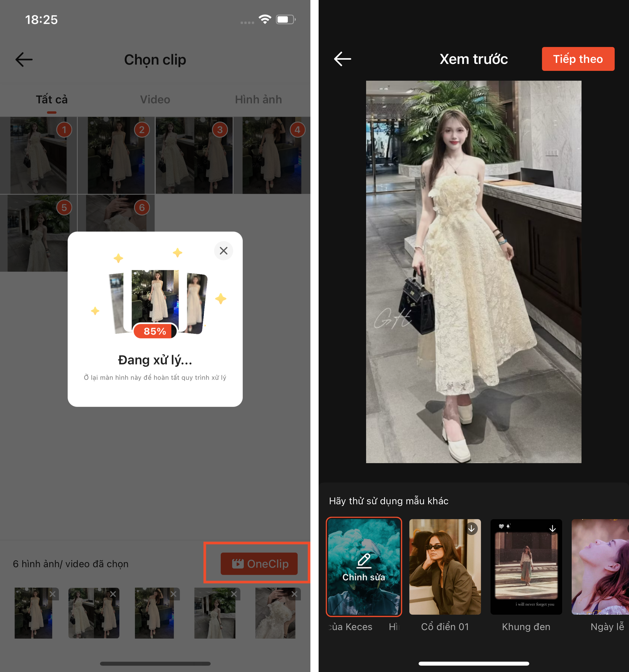Viewport: 629px width, 672px height.
Task: Close the Đang xử lý popup
Action: 223,251
